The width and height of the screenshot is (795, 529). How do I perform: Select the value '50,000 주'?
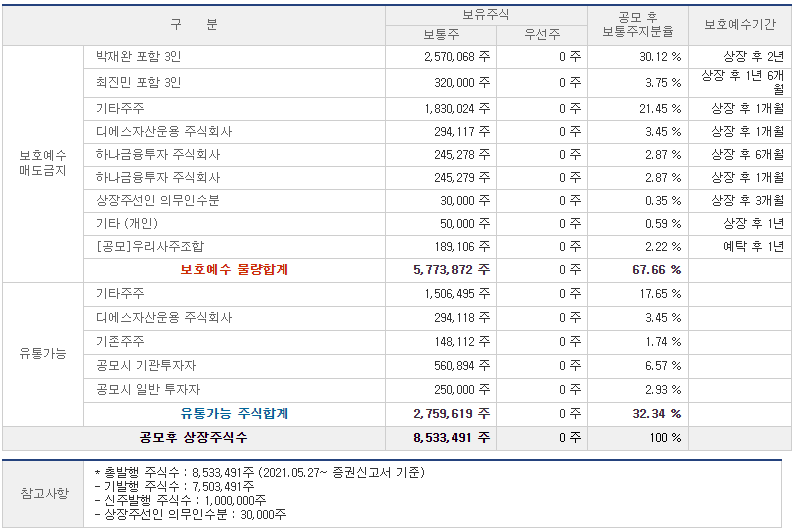point(465,224)
